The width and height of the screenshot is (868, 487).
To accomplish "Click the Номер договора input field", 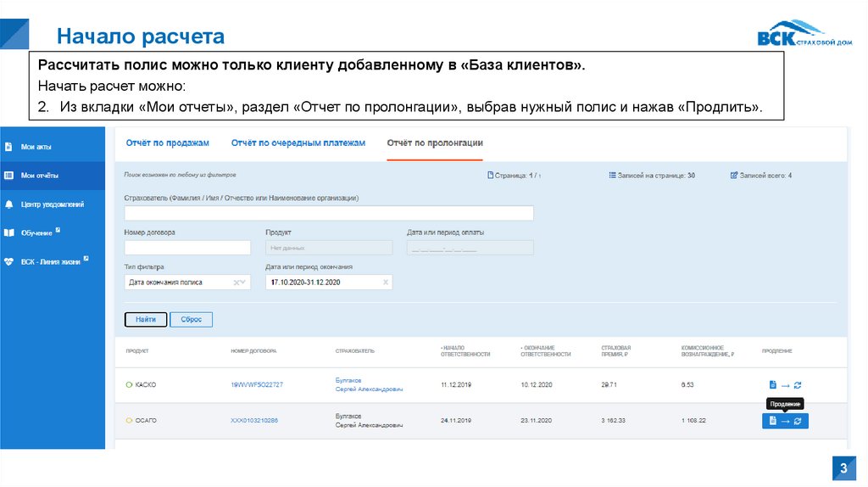I will coord(186,248).
